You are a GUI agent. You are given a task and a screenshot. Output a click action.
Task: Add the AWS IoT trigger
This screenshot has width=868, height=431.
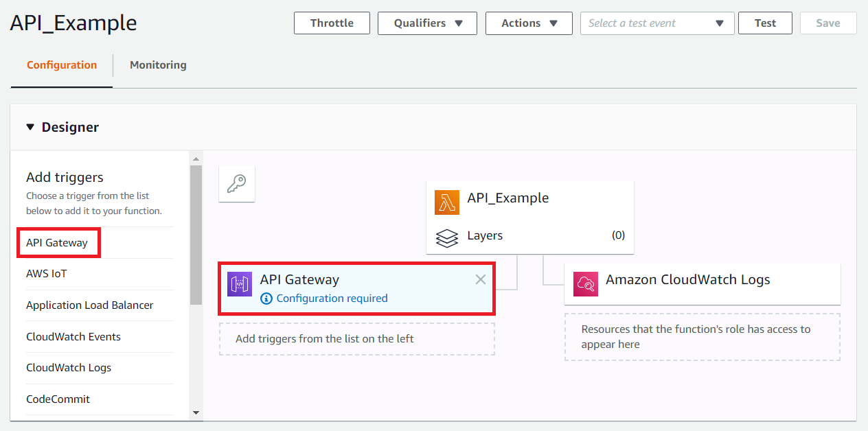pyautogui.click(x=47, y=274)
